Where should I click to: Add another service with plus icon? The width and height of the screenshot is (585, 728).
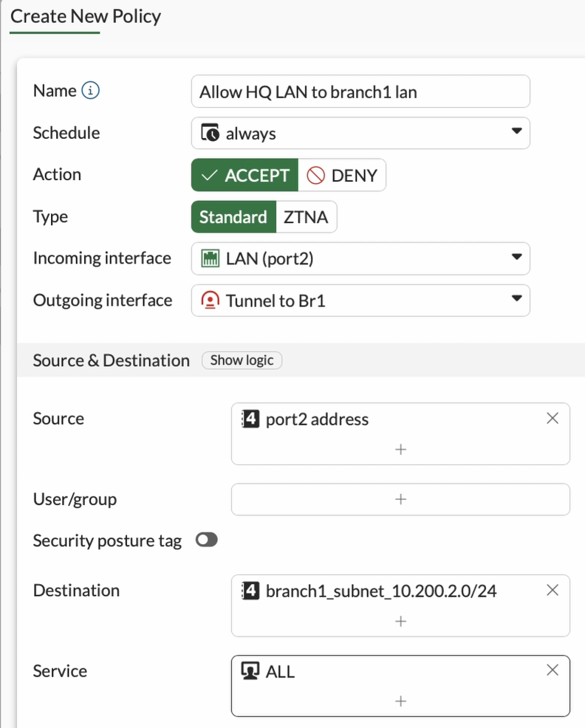400,701
